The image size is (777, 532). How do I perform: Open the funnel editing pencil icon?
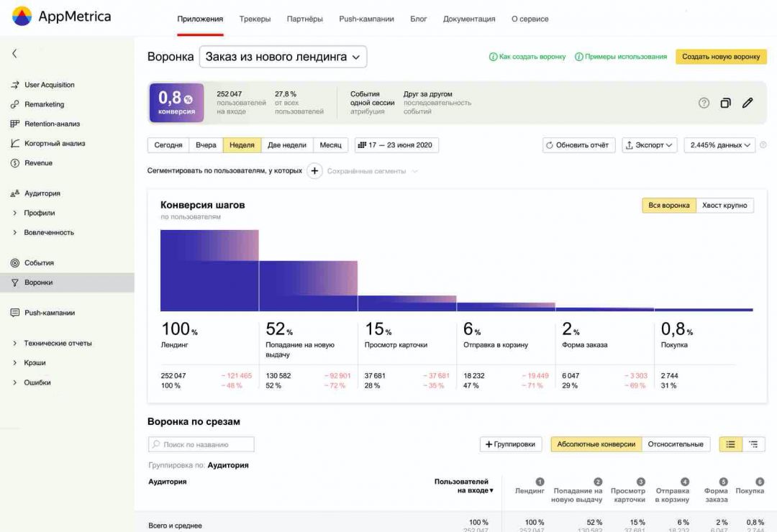[748, 103]
